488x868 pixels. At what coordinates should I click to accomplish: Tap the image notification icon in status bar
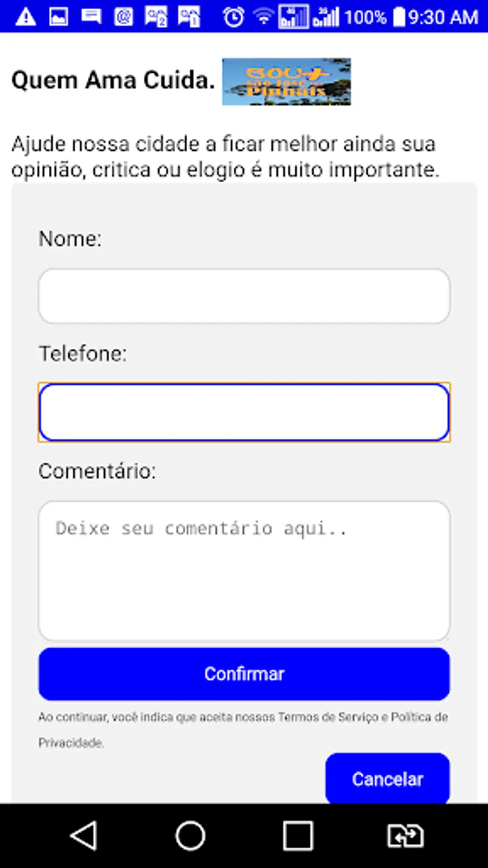(59, 17)
